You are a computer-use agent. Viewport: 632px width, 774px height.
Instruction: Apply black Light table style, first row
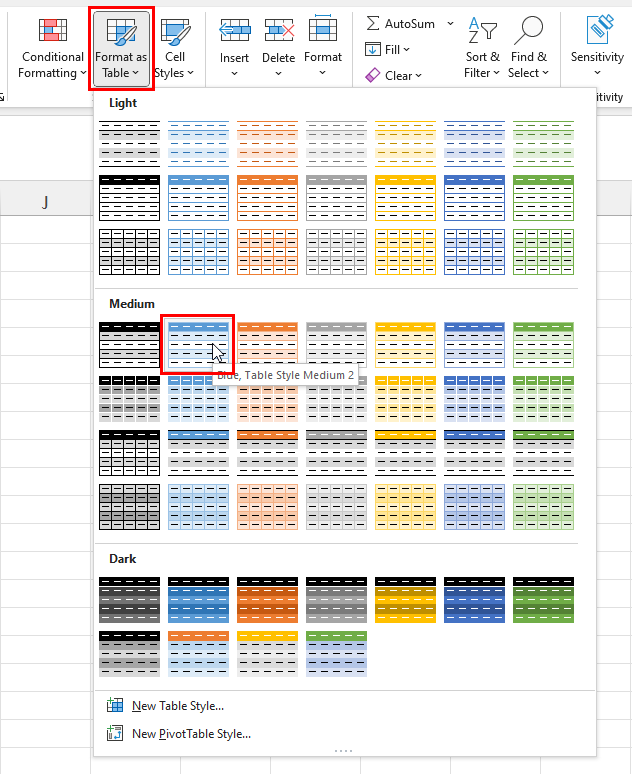coord(129,144)
